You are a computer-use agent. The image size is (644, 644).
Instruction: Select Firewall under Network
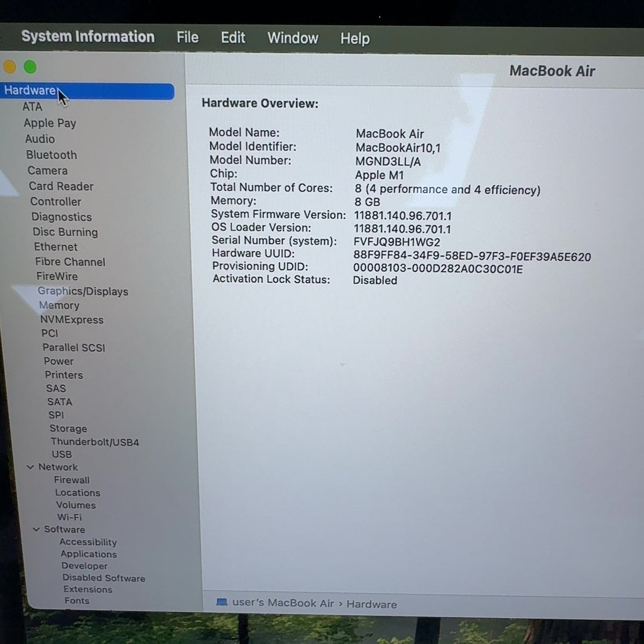click(72, 480)
